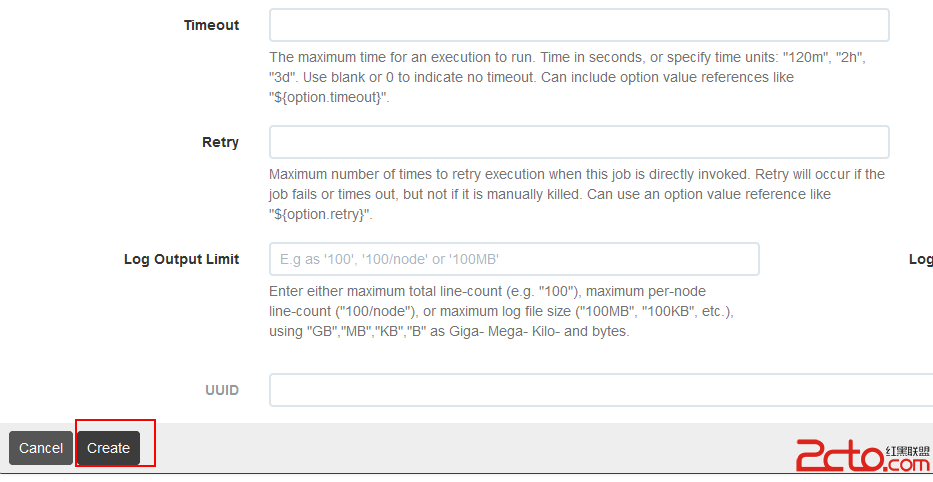Viewport: 933px width, 482px height.
Task: Click the Timeout help description text
Action: (x=567, y=77)
